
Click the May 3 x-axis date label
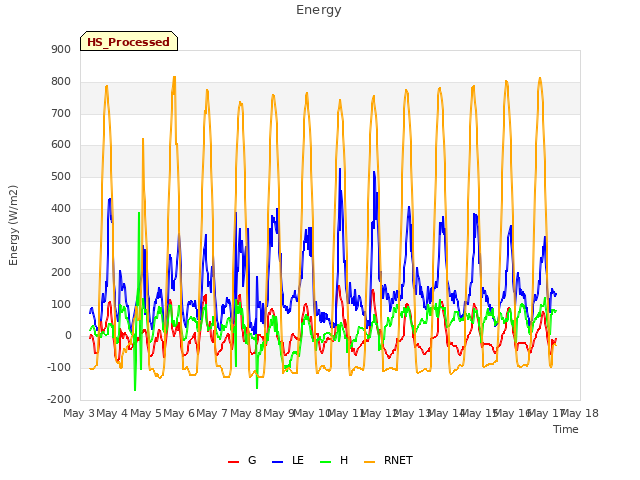[x=79, y=413]
